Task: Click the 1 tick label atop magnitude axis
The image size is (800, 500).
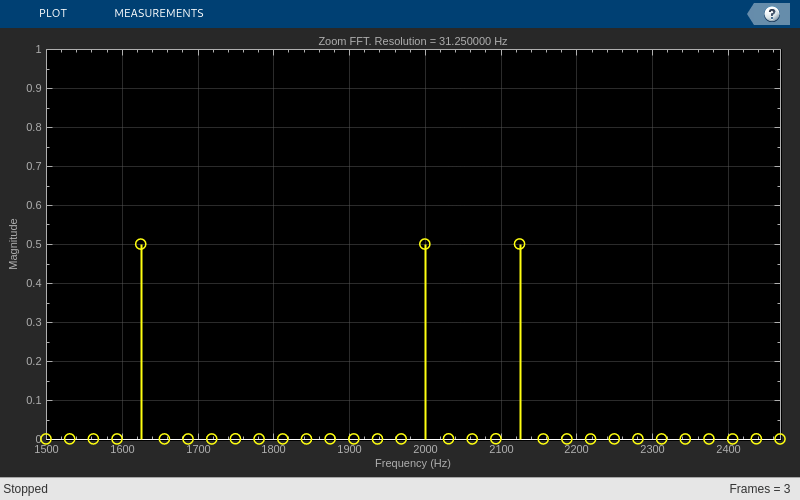Action: [38, 49]
